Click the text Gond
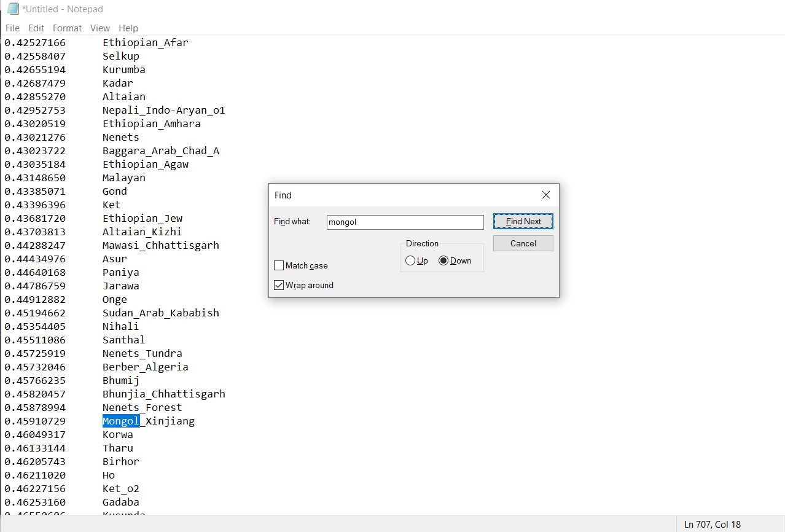Screen dimensions: 785x532 (115, 192)
